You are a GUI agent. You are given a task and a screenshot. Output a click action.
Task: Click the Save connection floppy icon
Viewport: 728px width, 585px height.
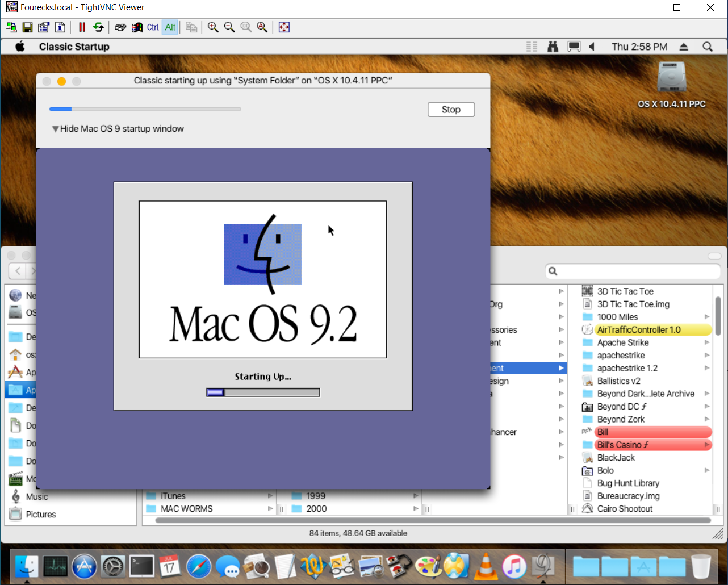point(27,27)
